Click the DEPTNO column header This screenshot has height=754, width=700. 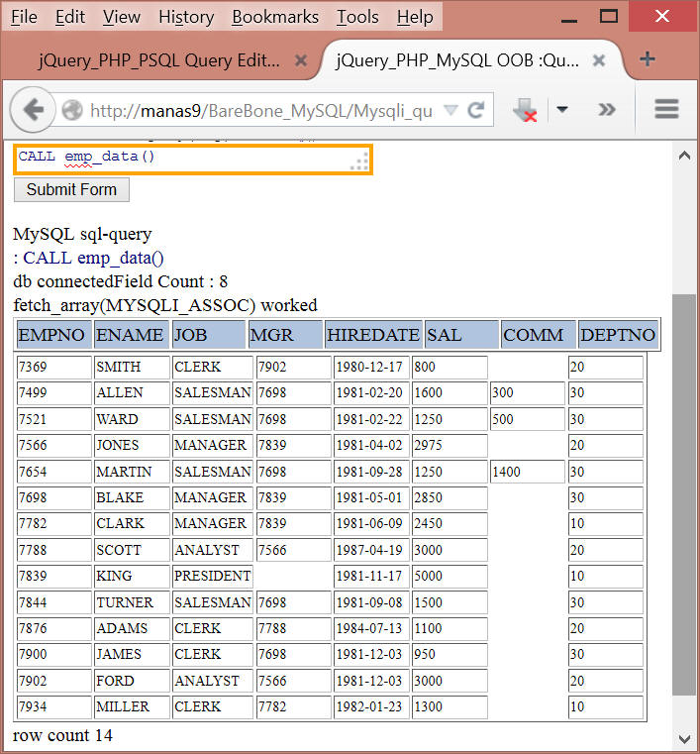618,334
